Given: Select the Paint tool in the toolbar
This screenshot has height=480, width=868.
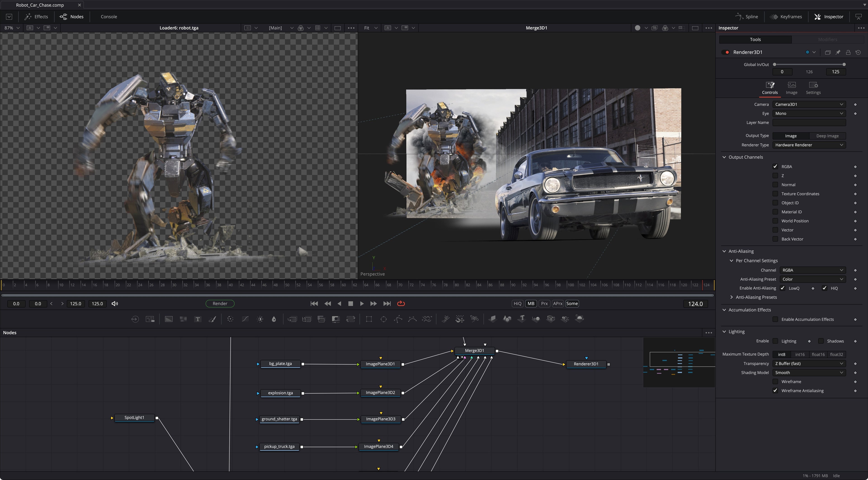Looking at the screenshot, I should click(x=212, y=319).
